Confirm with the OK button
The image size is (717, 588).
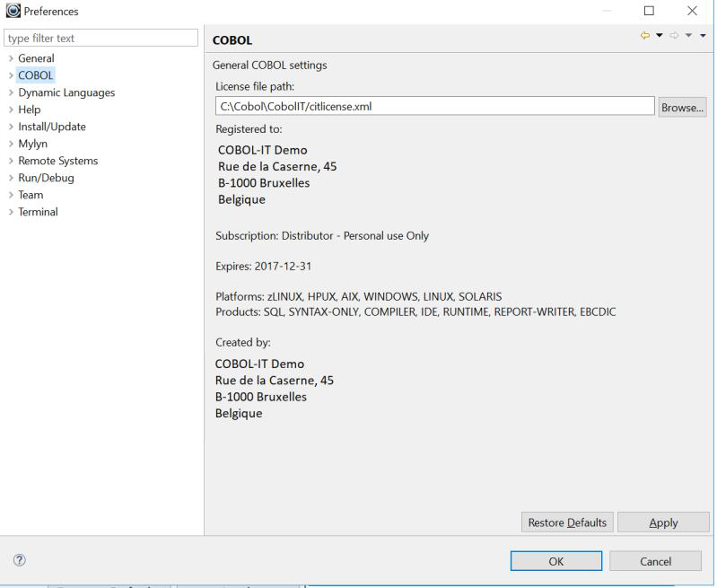pyautogui.click(x=556, y=561)
